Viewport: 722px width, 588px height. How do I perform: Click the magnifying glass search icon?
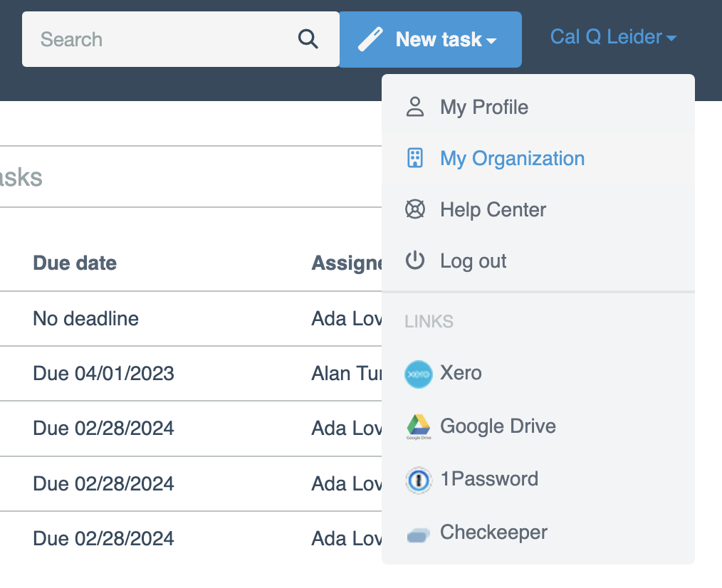pyautogui.click(x=308, y=39)
